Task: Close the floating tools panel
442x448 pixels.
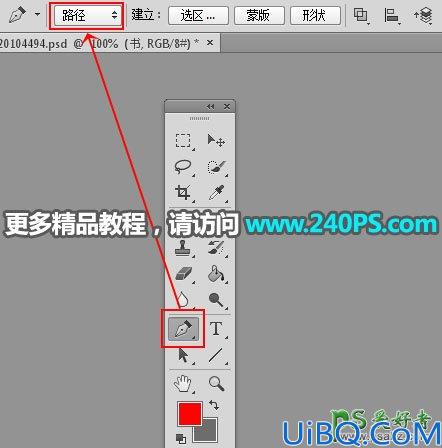Action: pyautogui.click(x=227, y=106)
